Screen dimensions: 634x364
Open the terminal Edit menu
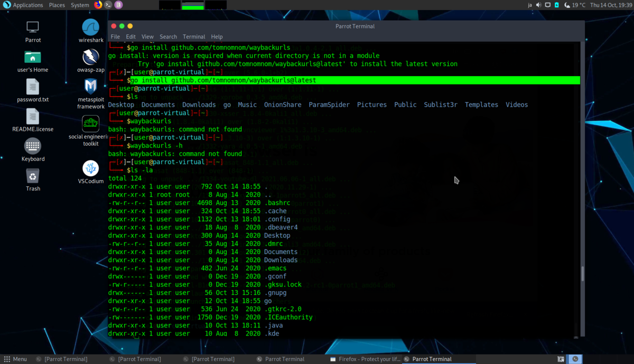pos(130,36)
